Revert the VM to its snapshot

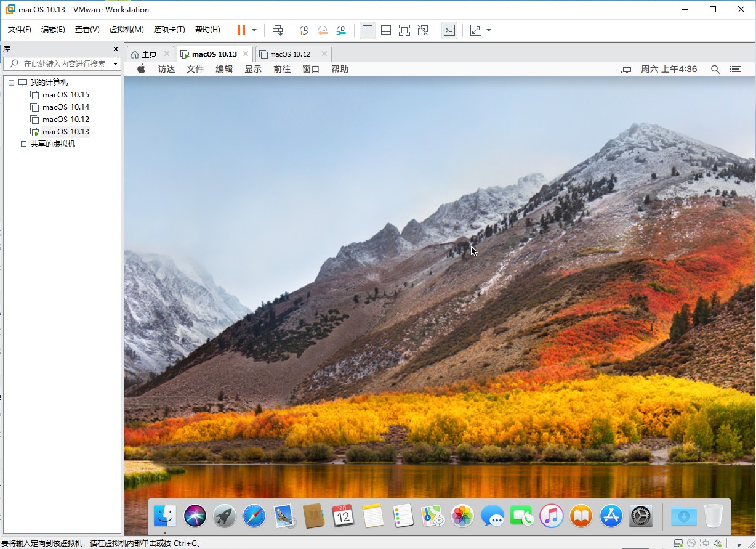[x=322, y=30]
